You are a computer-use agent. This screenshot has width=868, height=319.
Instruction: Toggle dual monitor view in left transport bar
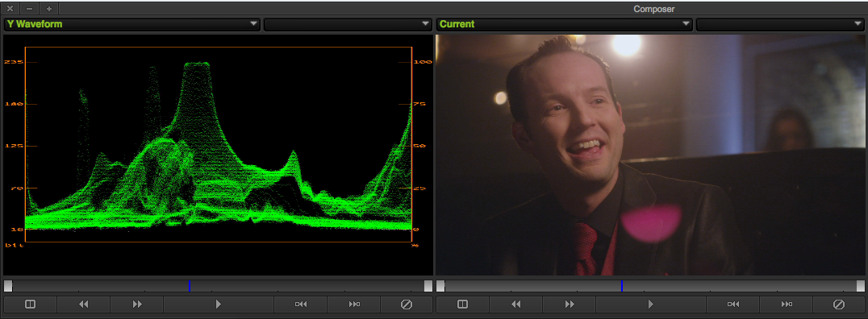(31, 304)
